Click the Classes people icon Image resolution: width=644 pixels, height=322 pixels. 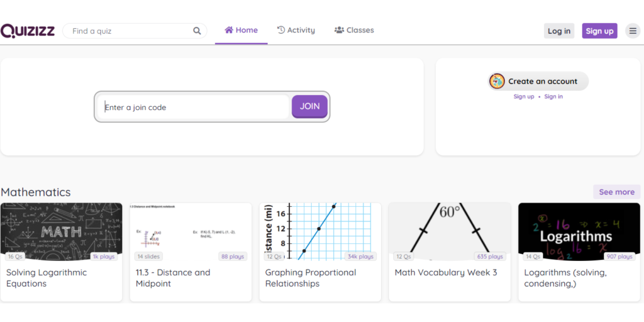(x=339, y=30)
